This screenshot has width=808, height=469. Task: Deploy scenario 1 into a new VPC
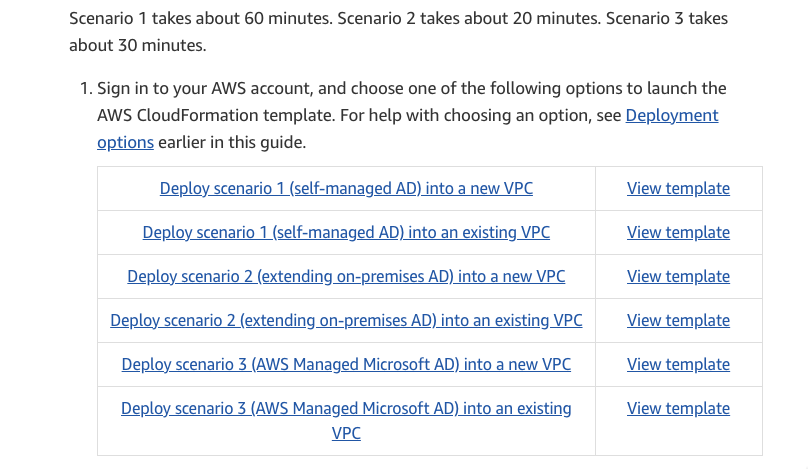346,189
